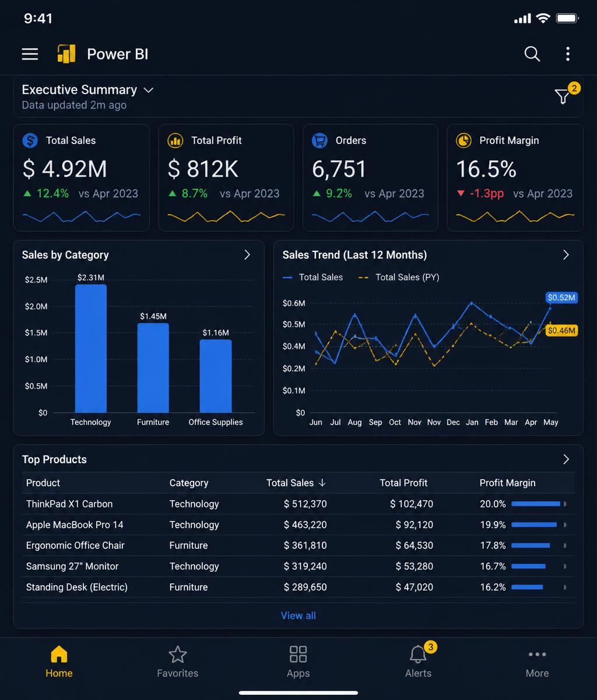Expand the Sales Trend chart chevron
597x700 pixels.
click(x=566, y=255)
